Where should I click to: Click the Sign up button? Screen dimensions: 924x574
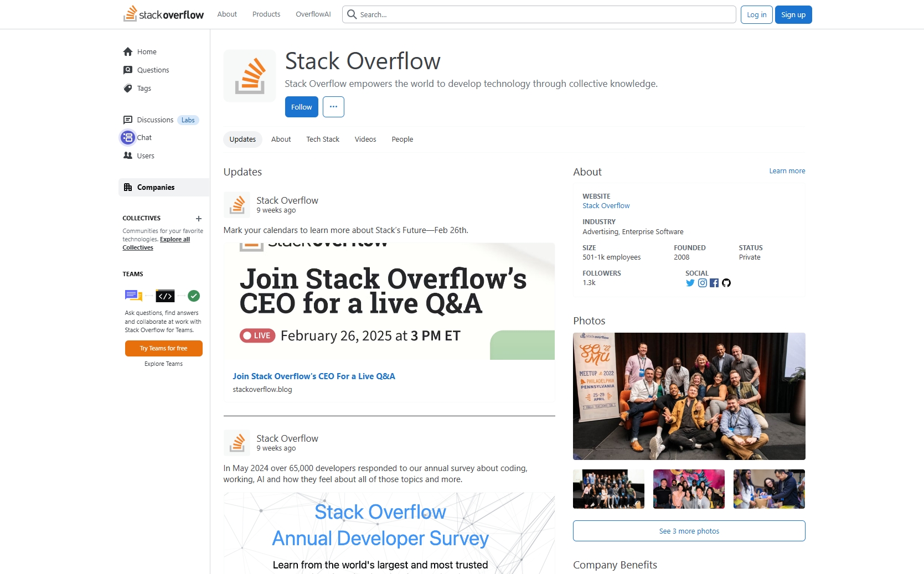793,14
